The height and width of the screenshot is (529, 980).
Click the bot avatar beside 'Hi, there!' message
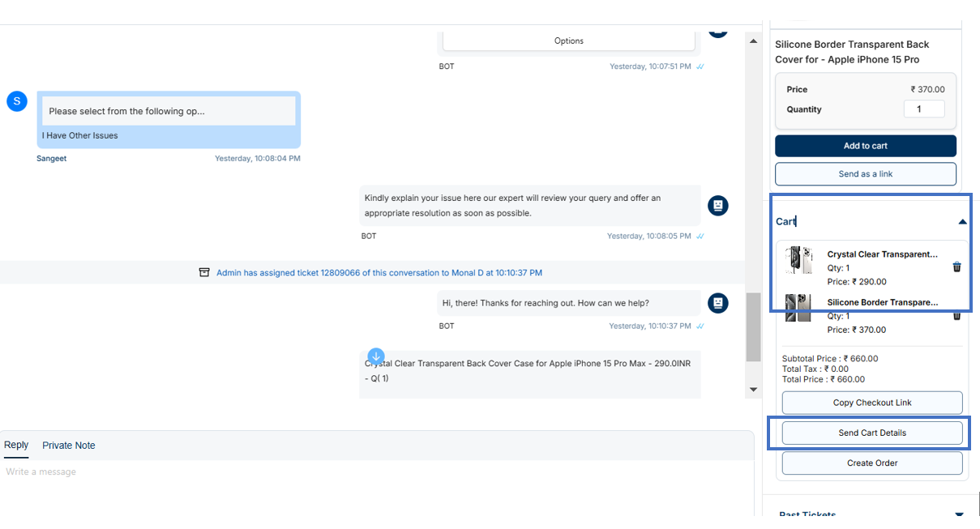[x=717, y=303]
